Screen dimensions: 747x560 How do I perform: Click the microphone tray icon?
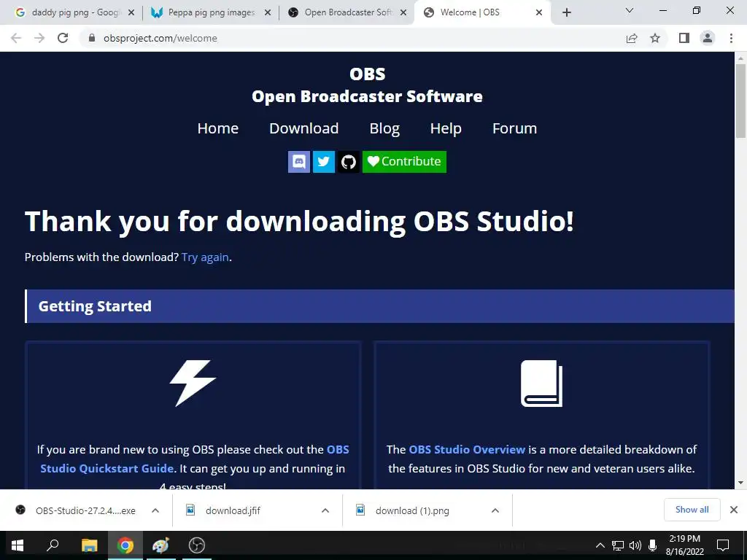[x=653, y=545]
